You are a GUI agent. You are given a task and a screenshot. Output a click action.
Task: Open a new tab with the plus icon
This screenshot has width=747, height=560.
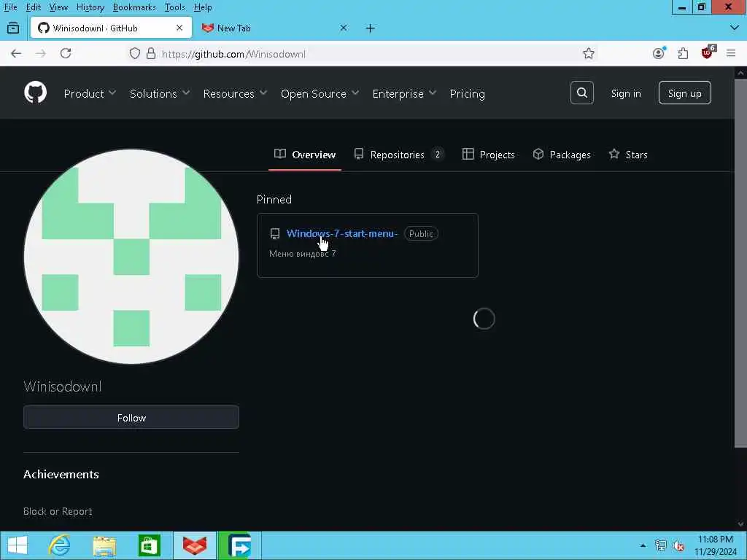click(x=370, y=28)
